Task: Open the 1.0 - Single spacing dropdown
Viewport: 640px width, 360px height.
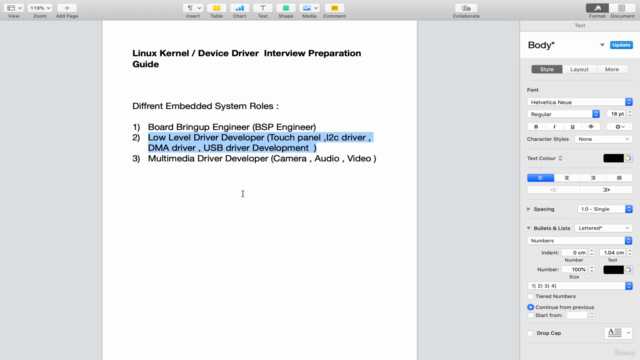Action: coord(605,209)
